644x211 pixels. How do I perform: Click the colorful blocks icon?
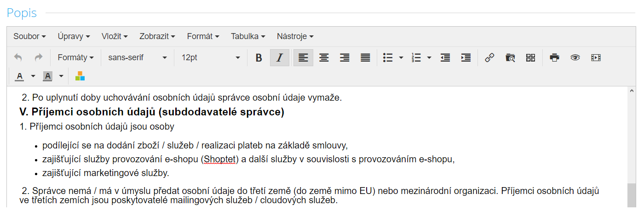[x=80, y=76]
